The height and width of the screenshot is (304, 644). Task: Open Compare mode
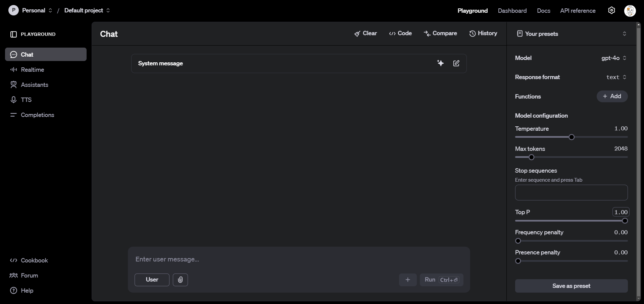tap(440, 33)
